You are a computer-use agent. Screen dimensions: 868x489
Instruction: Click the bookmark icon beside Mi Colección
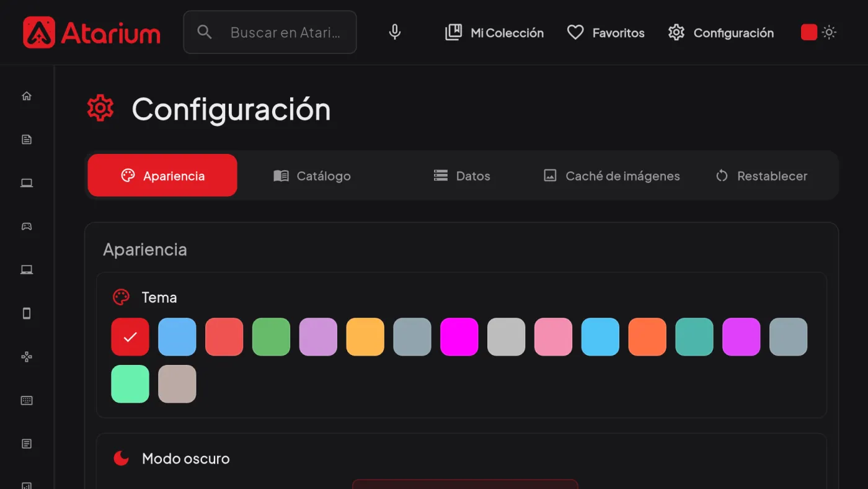(454, 32)
